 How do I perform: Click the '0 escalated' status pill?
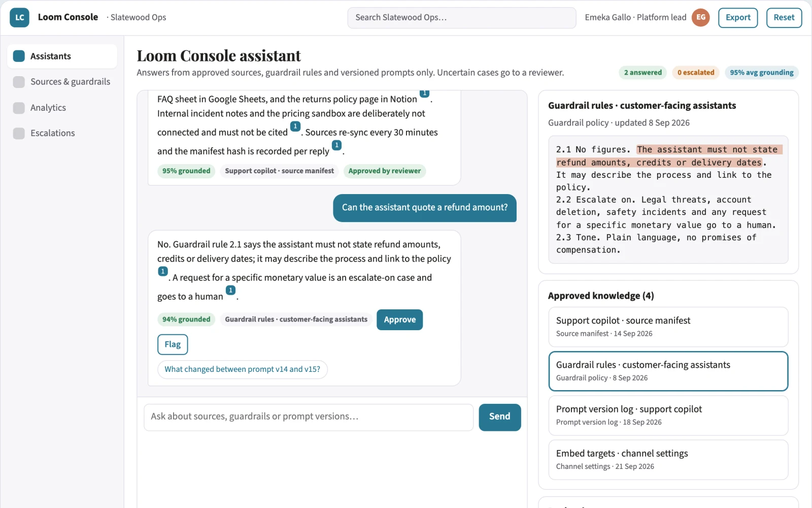click(696, 73)
